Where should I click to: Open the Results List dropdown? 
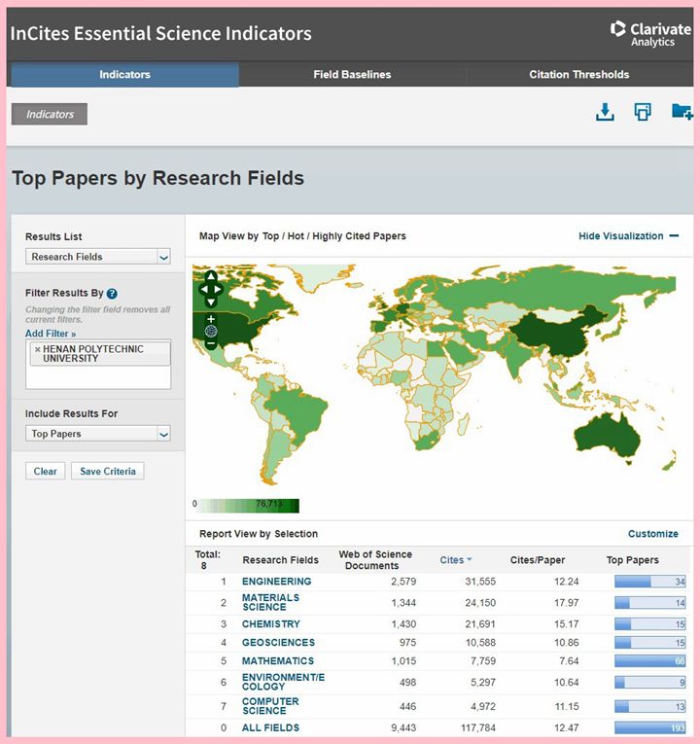[x=97, y=257]
